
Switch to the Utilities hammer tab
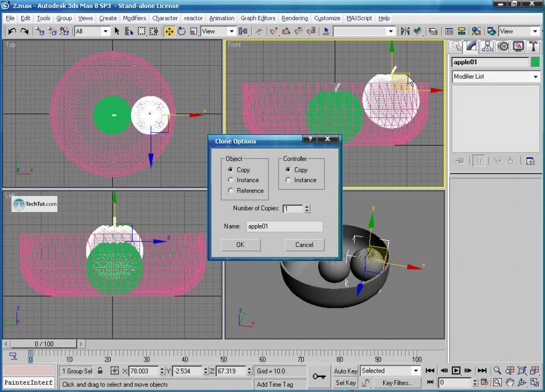click(533, 46)
